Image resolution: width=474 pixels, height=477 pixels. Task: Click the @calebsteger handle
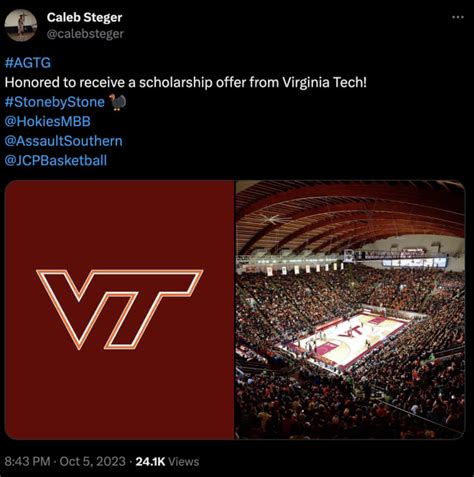(x=85, y=34)
